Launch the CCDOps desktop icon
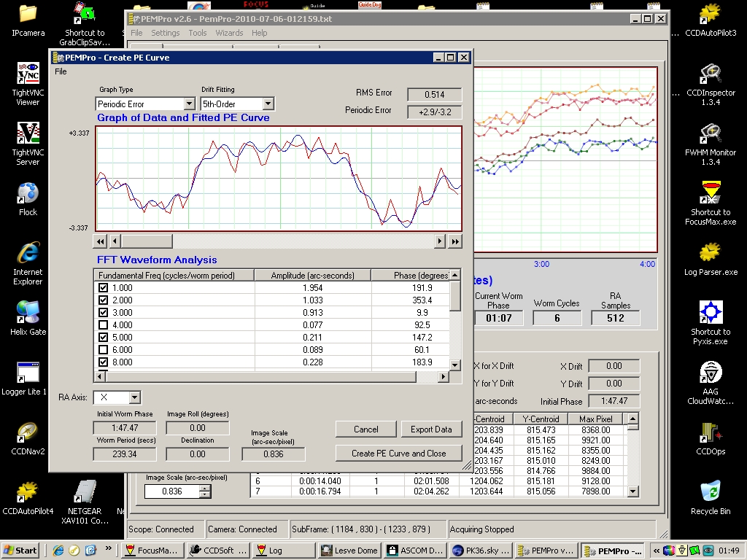 [710, 432]
